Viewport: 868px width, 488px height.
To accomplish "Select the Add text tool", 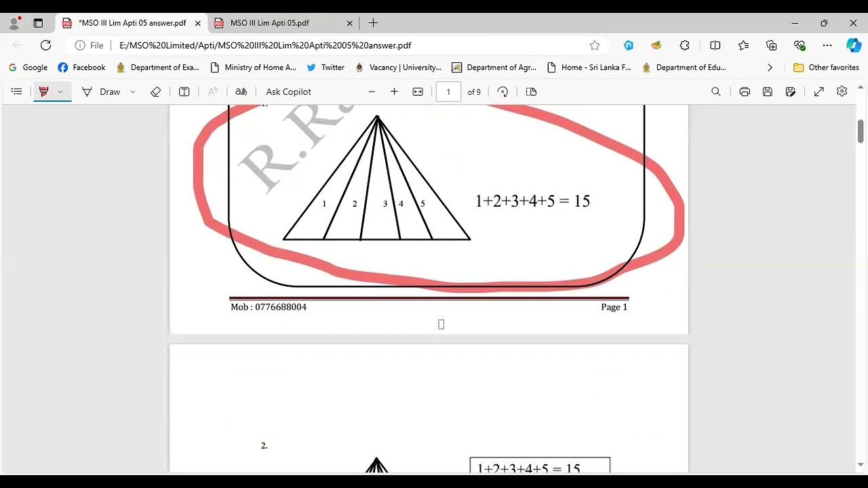I will coord(184,91).
